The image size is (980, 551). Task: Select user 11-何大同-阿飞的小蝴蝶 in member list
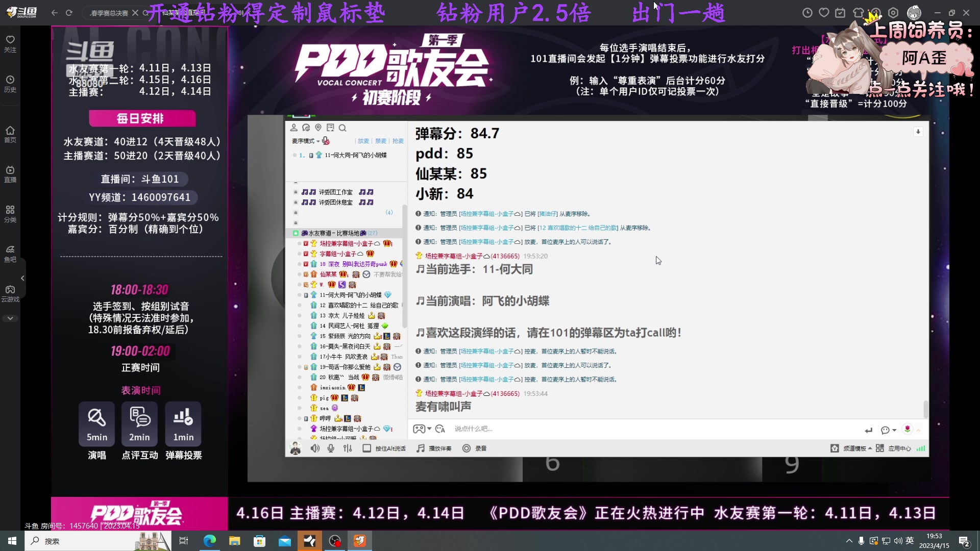tap(350, 295)
